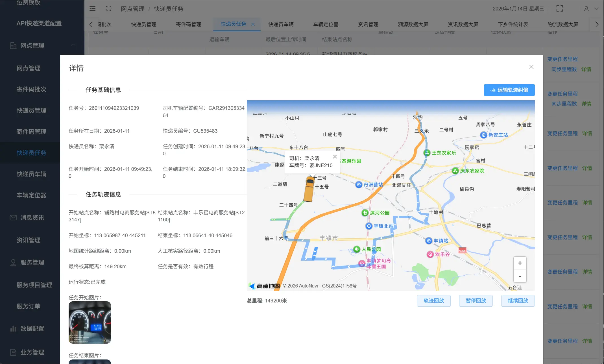
Task: Pause playback with the 暂停回放 button
Action: click(476, 301)
